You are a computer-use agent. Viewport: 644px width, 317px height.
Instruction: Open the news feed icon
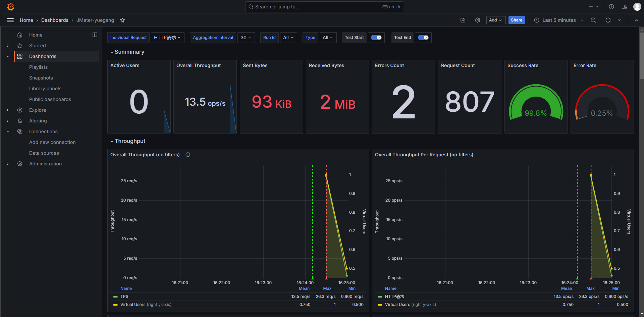625,7
